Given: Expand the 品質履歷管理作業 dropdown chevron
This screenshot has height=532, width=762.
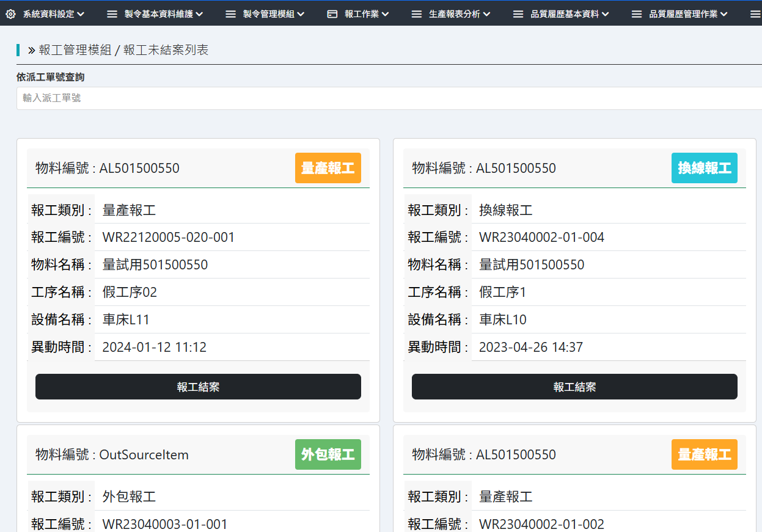Looking at the screenshot, I should point(724,14).
